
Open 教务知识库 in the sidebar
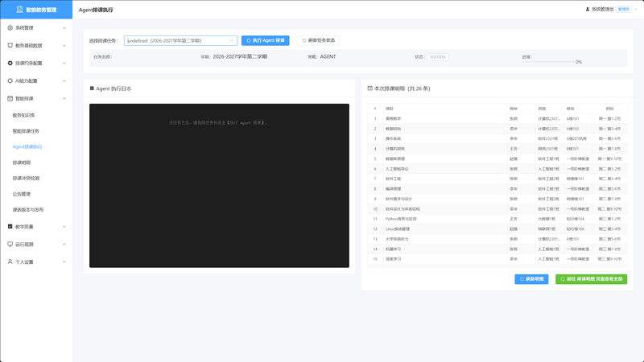[x=23, y=115]
